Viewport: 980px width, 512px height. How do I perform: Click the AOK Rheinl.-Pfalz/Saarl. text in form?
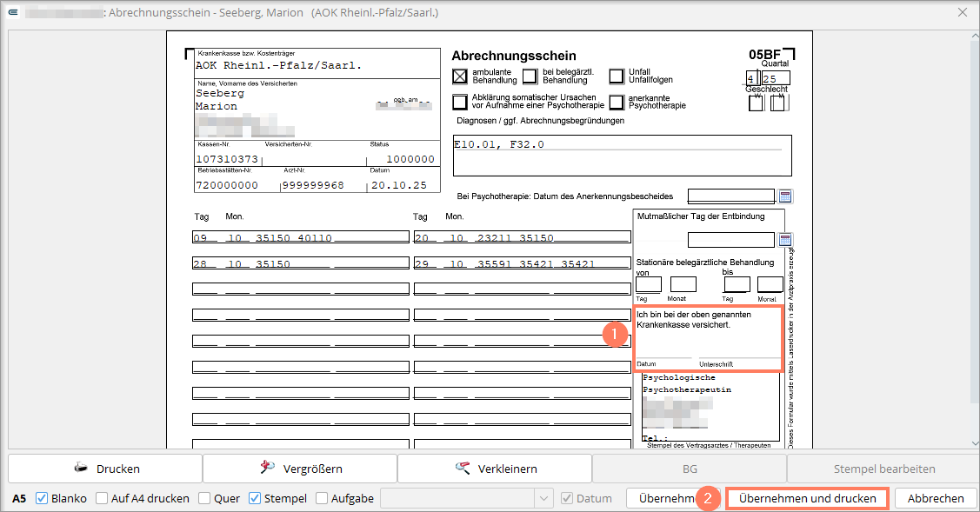click(279, 65)
